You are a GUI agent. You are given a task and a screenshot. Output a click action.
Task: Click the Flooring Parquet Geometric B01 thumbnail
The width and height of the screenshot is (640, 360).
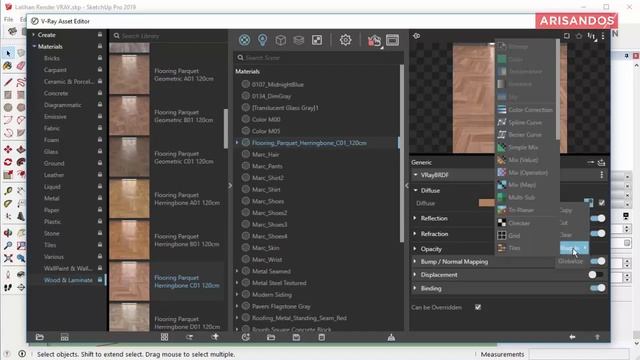click(129, 116)
